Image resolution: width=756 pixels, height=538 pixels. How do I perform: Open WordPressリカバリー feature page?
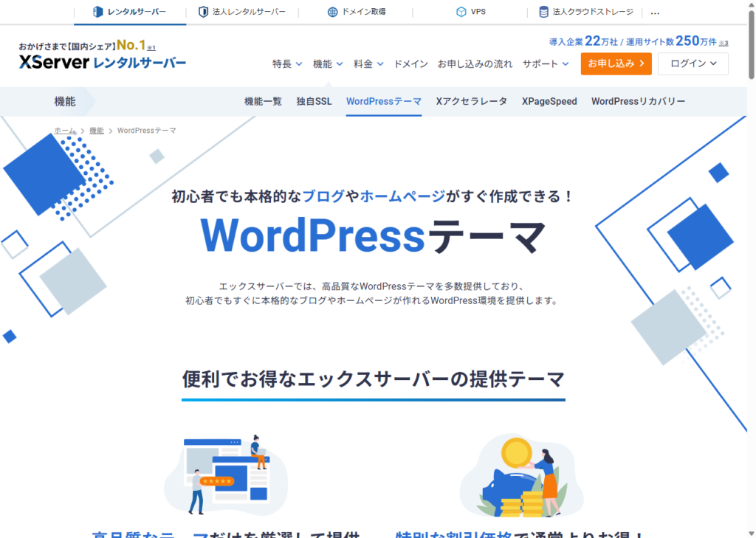coord(639,101)
